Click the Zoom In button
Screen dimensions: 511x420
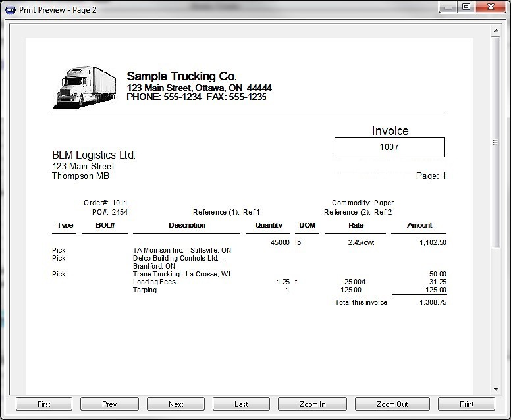313,404
